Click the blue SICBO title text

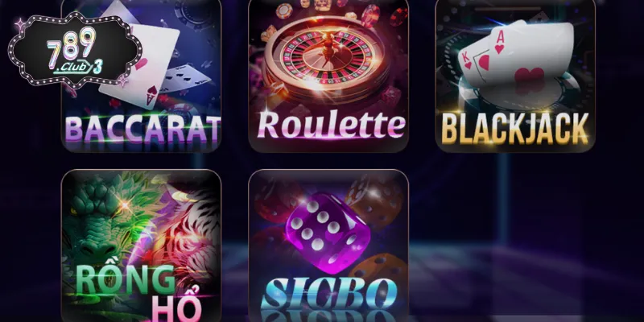coord(328,294)
